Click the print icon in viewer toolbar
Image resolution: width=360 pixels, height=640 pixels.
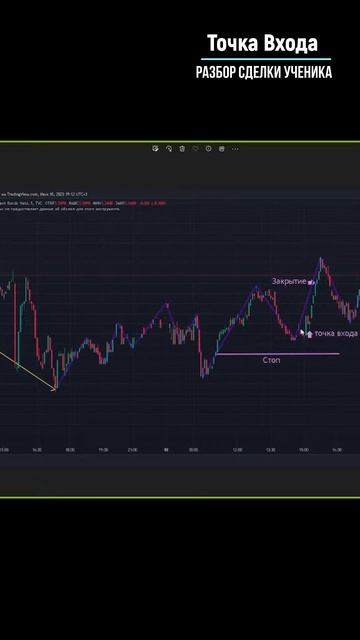222,149
